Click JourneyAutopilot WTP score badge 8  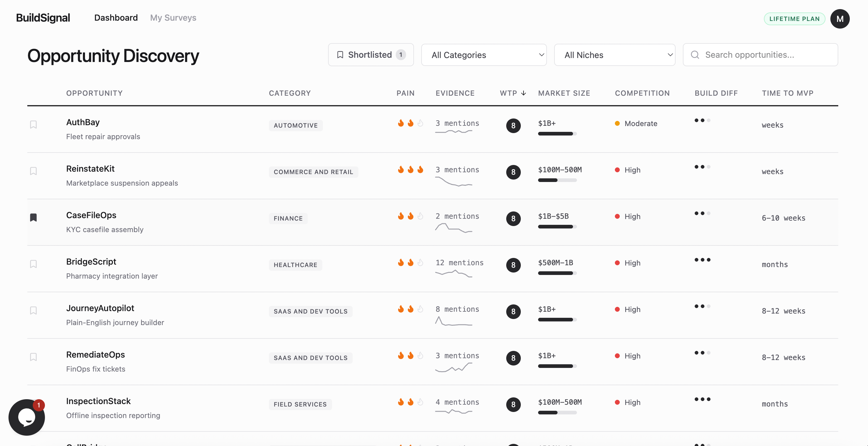point(513,311)
